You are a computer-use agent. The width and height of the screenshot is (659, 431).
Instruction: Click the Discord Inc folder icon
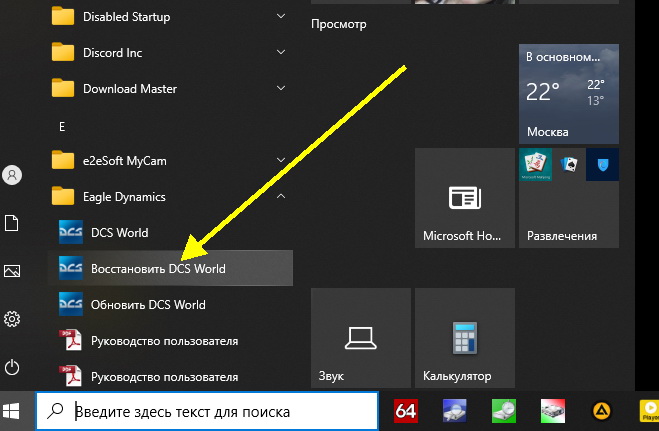tap(63, 52)
